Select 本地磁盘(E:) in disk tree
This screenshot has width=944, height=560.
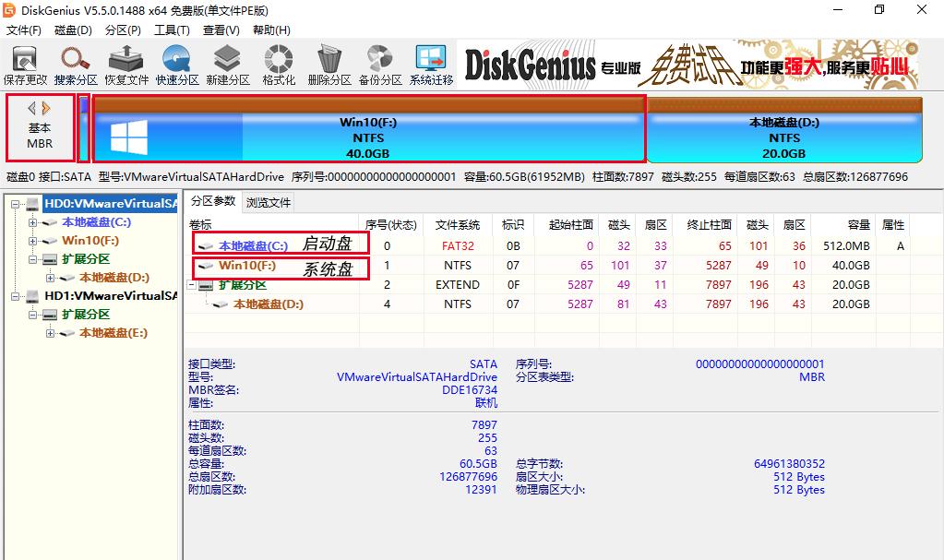point(114,332)
